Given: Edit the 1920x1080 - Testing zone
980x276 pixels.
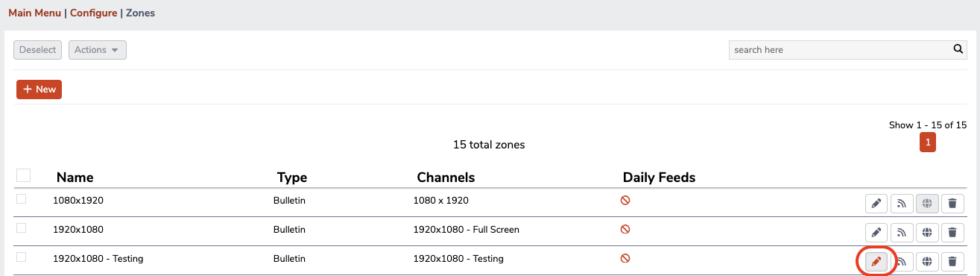Looking at the screenshot, I should 876,261.
